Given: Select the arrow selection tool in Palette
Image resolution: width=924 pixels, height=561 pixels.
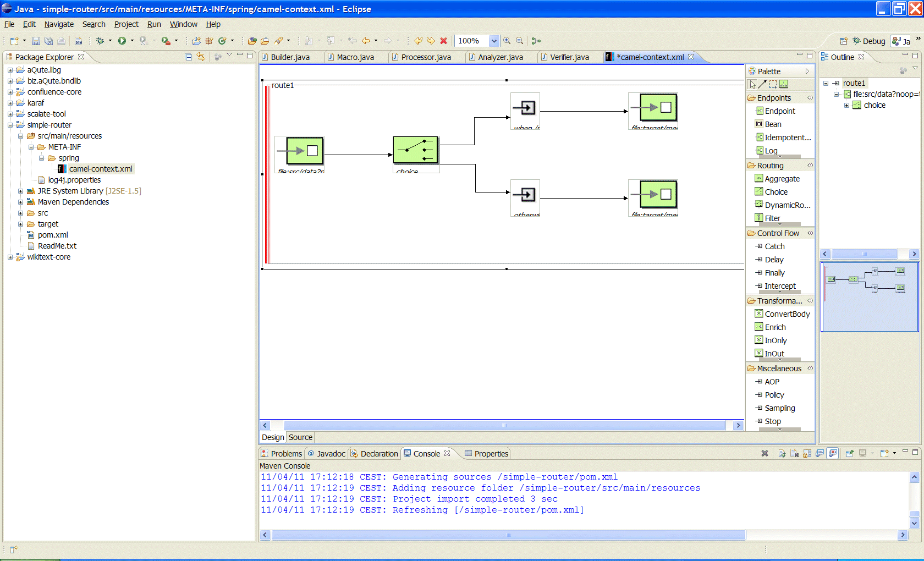Looking at the screenshot, I should (x=752, y=84).
